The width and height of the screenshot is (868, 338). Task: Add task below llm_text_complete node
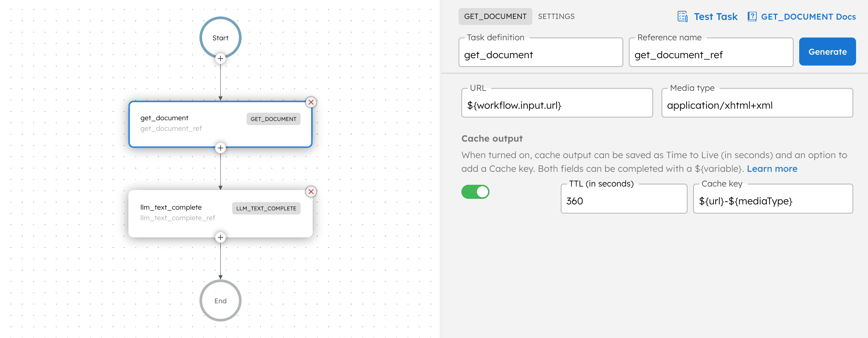[220, 237]
